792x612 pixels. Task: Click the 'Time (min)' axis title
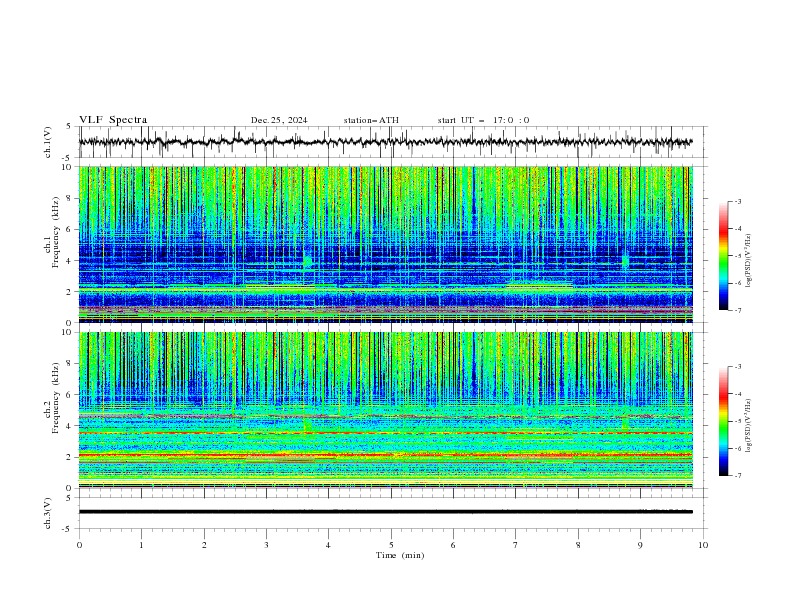pos(400,555)
